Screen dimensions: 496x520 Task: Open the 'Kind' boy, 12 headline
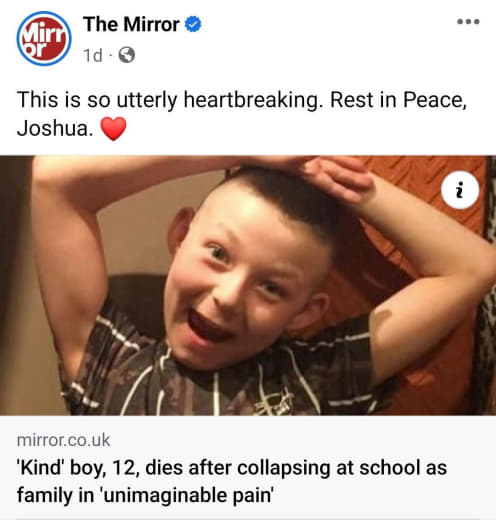232,481
